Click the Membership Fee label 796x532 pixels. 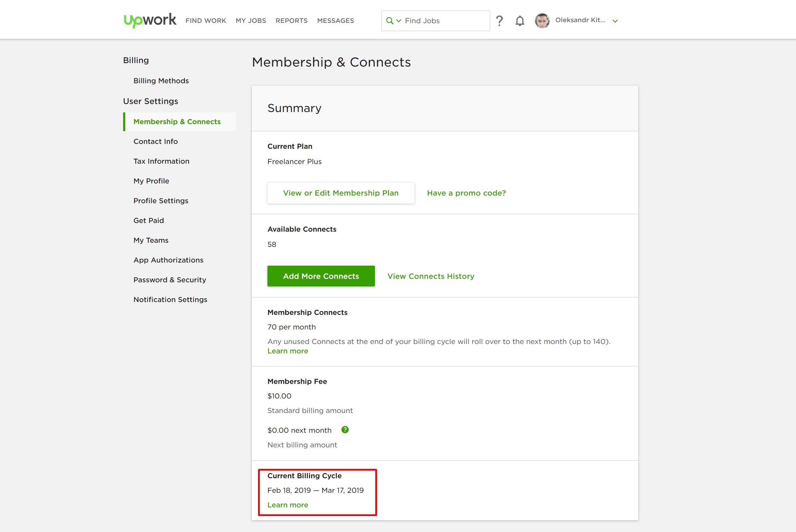pyautogui.click(x=297, y=381)
